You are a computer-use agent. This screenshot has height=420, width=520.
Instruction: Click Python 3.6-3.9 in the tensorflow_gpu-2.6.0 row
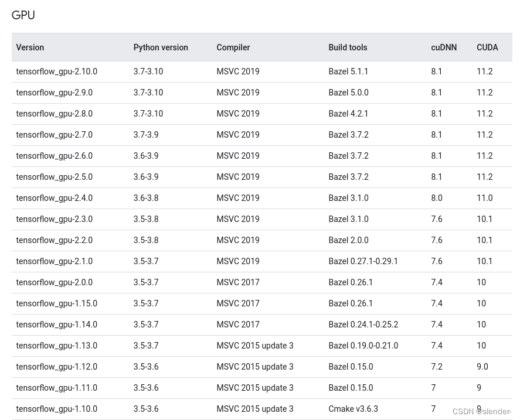pos(146,156)
